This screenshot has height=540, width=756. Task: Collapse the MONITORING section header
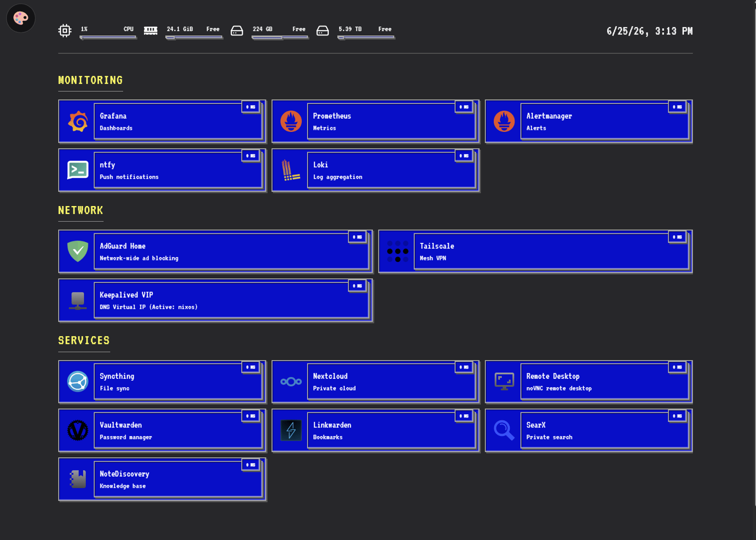[x=90, y=80]
